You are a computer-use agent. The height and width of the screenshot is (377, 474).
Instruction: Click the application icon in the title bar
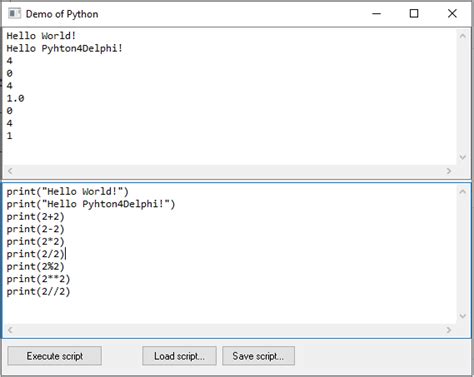[x=14, y=14]
